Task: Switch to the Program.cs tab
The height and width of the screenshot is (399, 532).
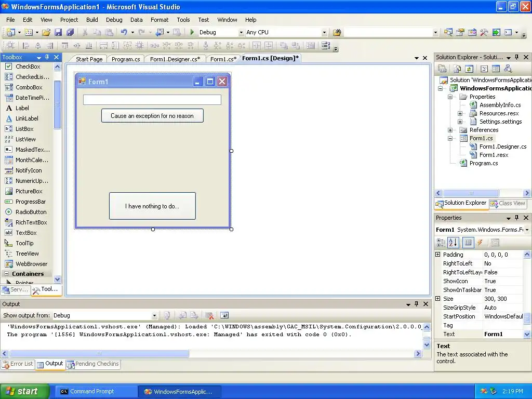Action: 126,59
